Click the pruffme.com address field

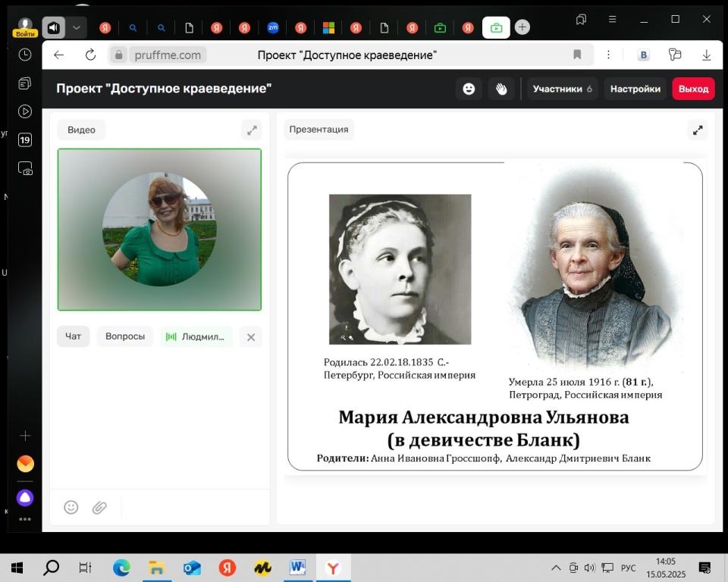[168, 55]
